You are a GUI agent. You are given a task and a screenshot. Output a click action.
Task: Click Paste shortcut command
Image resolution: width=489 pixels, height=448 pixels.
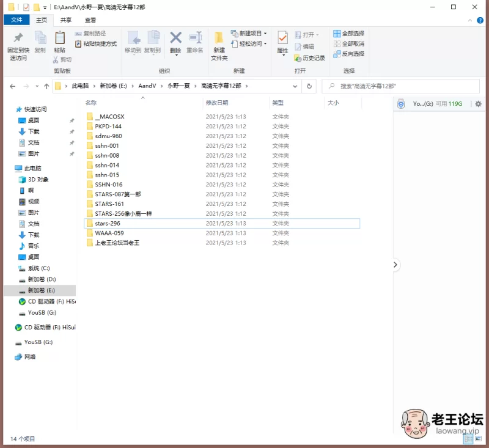96,43
